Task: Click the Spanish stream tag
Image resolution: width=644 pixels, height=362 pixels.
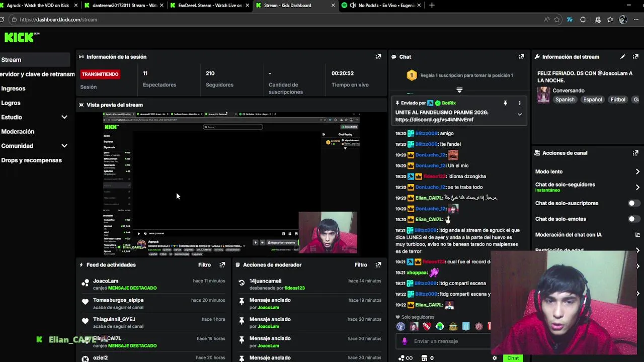Action: (x=565, y=100)
